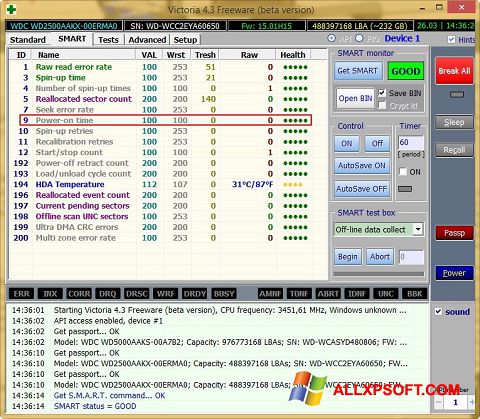This screenshot has width=480, height=419.
Task: Click the Recall button
Action: 454,150
